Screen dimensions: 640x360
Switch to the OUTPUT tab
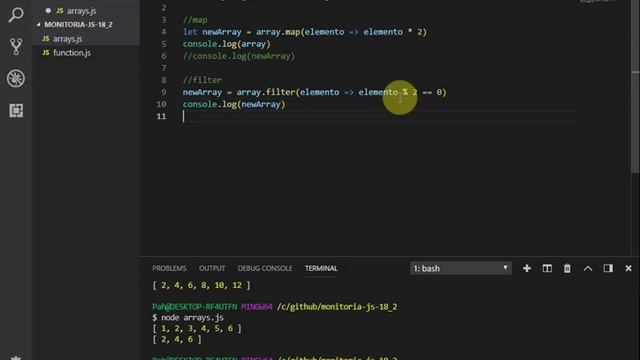[x=212, y=268]
